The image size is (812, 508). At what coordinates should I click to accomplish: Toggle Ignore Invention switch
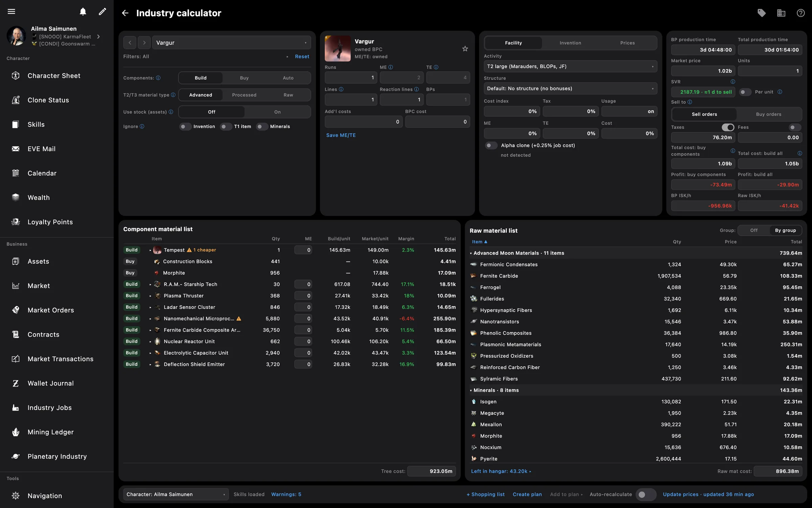tap(185, 127)
